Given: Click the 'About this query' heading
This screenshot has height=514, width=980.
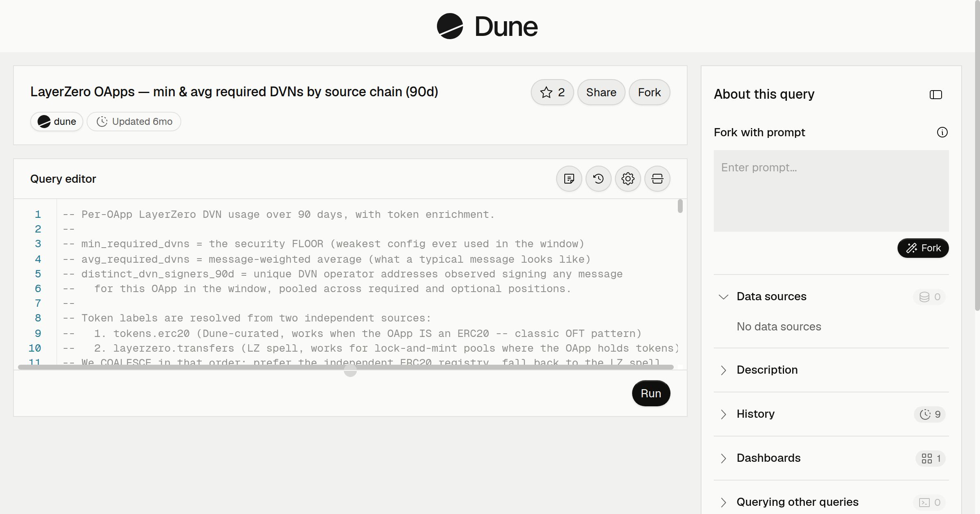Looking at the screenshot, I should pos(764,94).
